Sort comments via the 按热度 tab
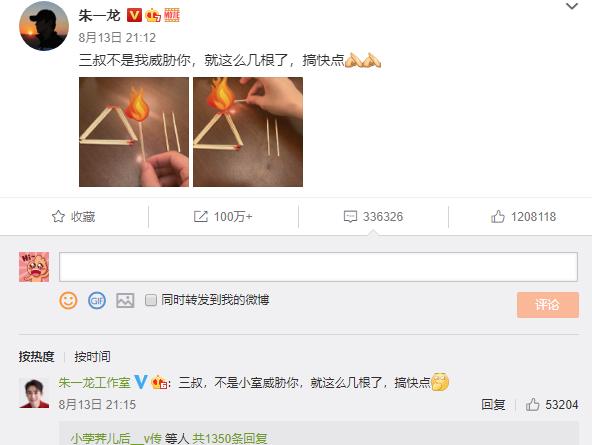Viewport: 592px width, 445px height. coord(36,356)
